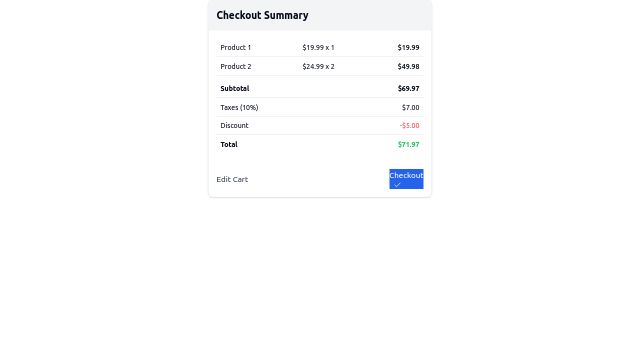Click the Subtotal label
The width and height of the screenshot is (640, 360).
pos(235,88)
